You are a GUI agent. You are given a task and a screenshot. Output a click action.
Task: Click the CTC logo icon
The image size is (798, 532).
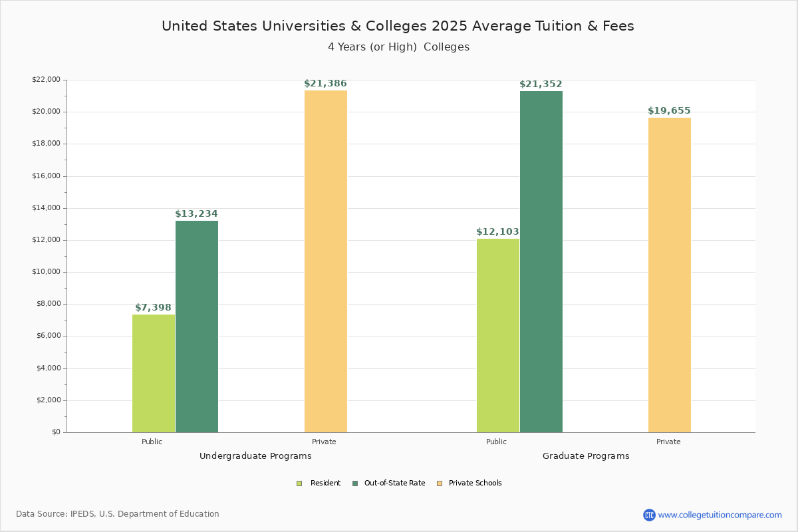coord(649,515)
